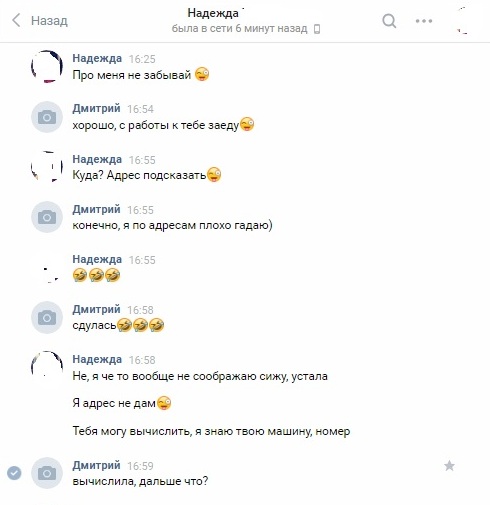Open the three-dots more actions menu
Image resolution: width=490 pixels, height=505 pixels.
pos(424,21)
